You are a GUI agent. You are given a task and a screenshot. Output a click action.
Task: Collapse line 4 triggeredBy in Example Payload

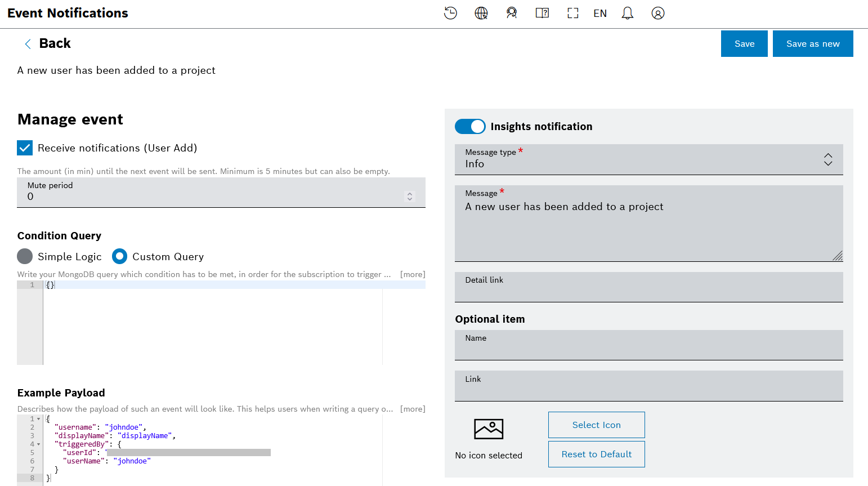38,444
